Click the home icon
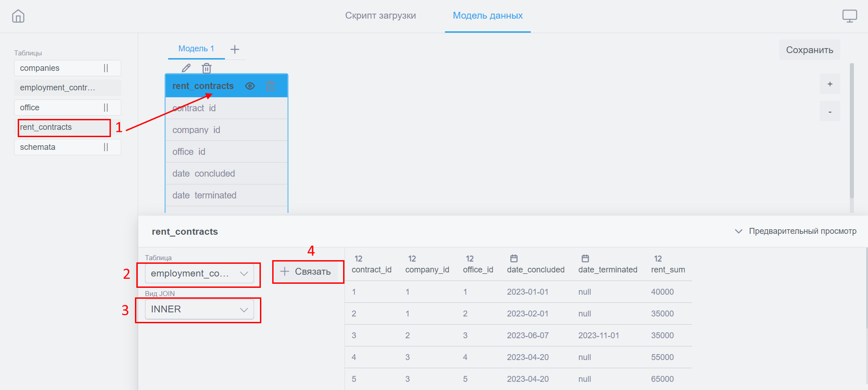This screenshot has height=390, width=868. [18, 16]
